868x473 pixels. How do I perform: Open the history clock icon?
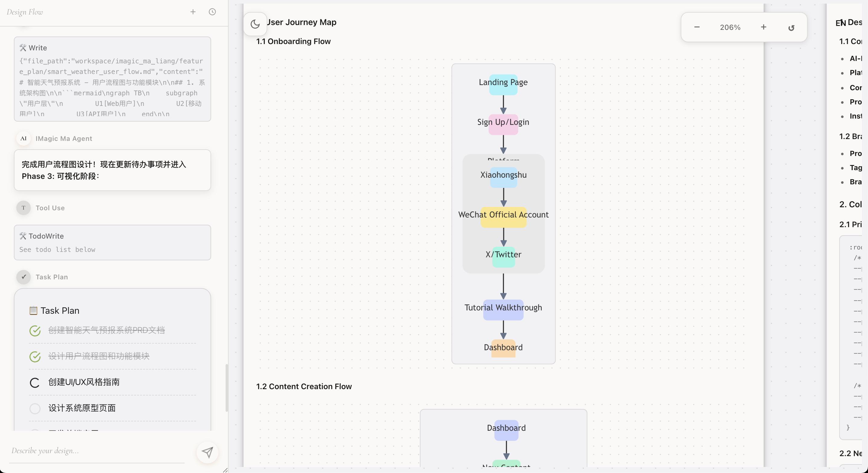click(x=212, y=12)
